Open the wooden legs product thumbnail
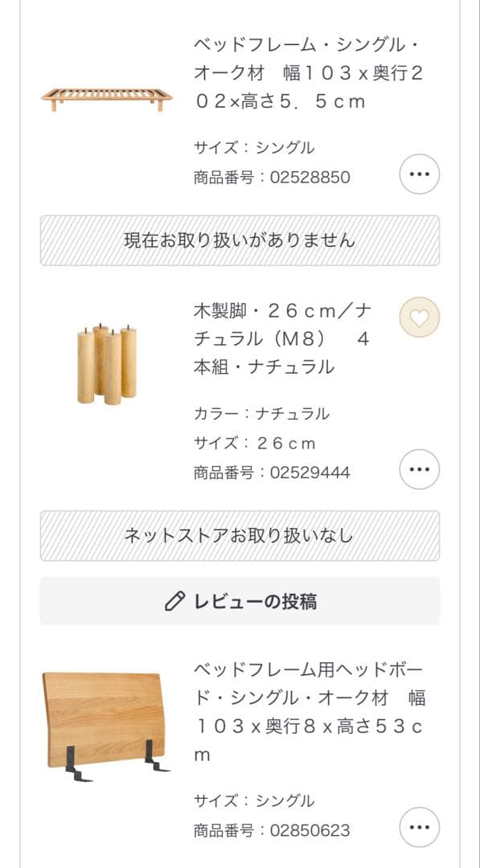 pyautogui.click(x=104, y=360)
